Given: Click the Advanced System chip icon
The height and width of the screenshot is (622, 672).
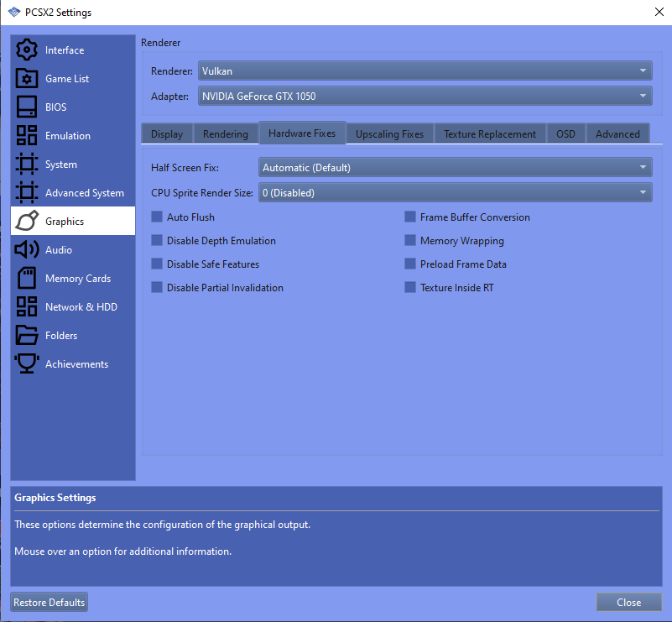Looking at the screenshot, I should tap(27, 192).
